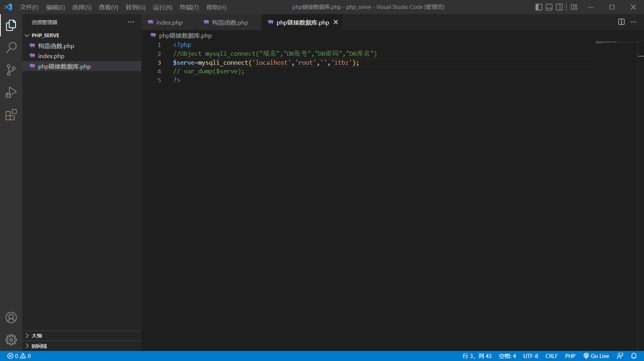Split the editor to the right

[x=621, y=22]
